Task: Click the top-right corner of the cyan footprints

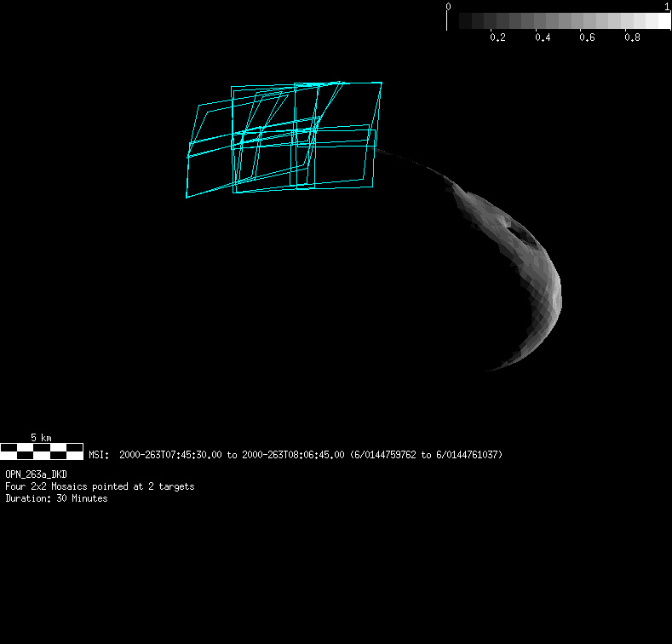Action: tap(381, 83)
